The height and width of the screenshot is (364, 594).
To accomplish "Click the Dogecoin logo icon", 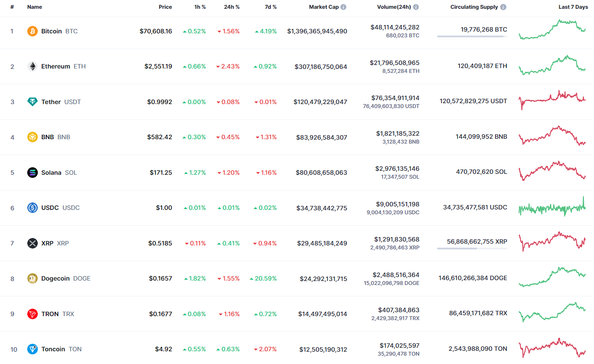I will coord(33,278).
